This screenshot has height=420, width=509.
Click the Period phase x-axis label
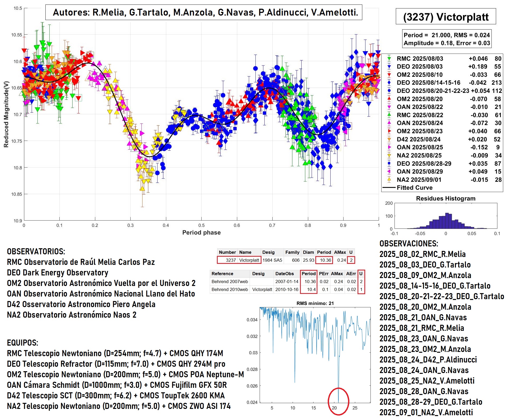(x=201, y=232)
